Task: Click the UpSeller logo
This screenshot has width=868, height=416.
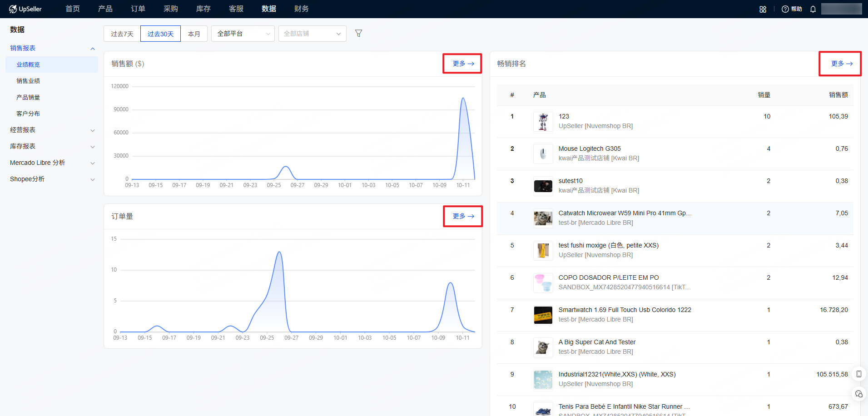Action: (x=25, y=9)
